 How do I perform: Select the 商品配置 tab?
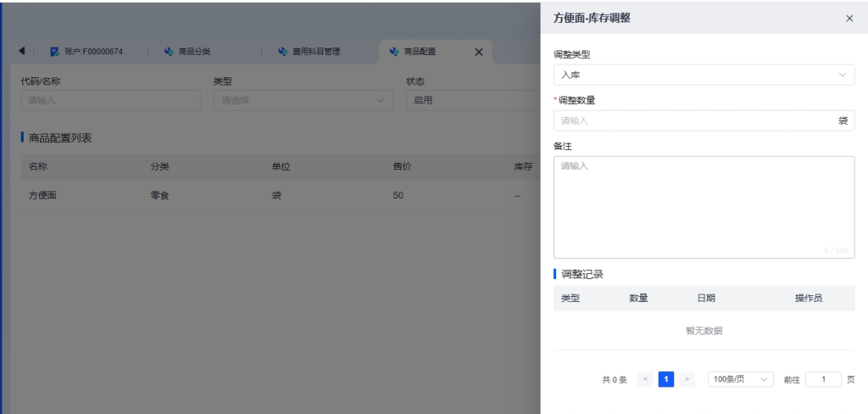(420, 52)
